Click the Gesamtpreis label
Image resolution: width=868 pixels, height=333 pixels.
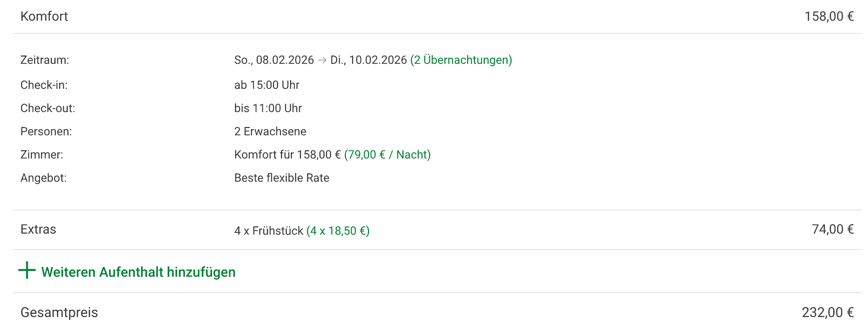coord(59,312)
